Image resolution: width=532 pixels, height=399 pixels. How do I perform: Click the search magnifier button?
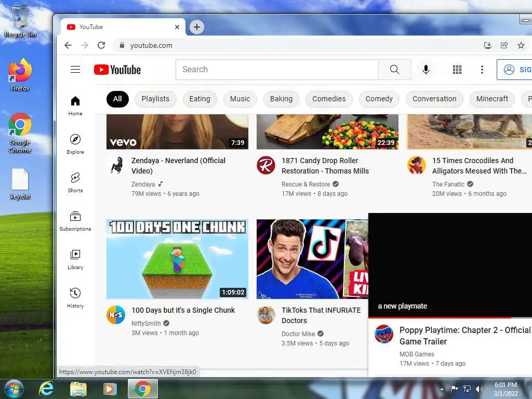pyautogui.click(x=395, y=70)
